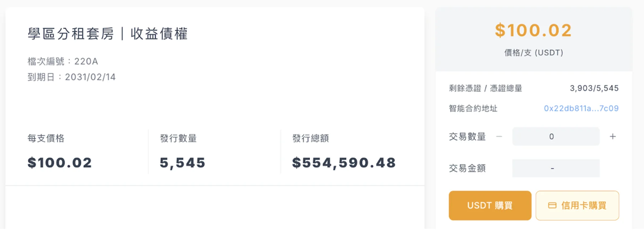This screenshot has width=644, height=232.
Task: Click the 智能合約地址 label
Action: [x=473, y=108]
